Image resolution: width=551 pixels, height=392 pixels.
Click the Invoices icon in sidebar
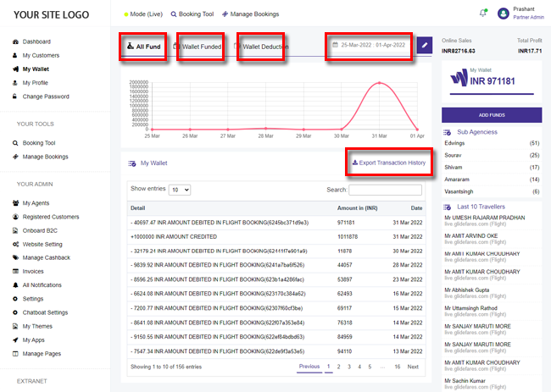coord(15,272)
